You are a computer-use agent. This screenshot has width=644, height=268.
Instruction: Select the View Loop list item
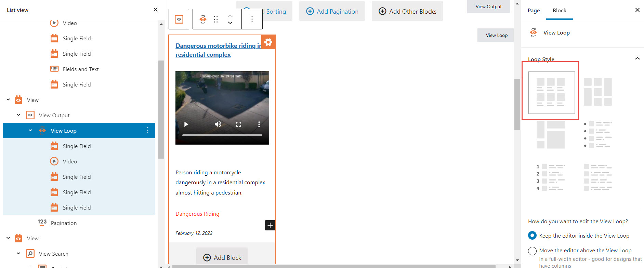(x=79, y=130)
